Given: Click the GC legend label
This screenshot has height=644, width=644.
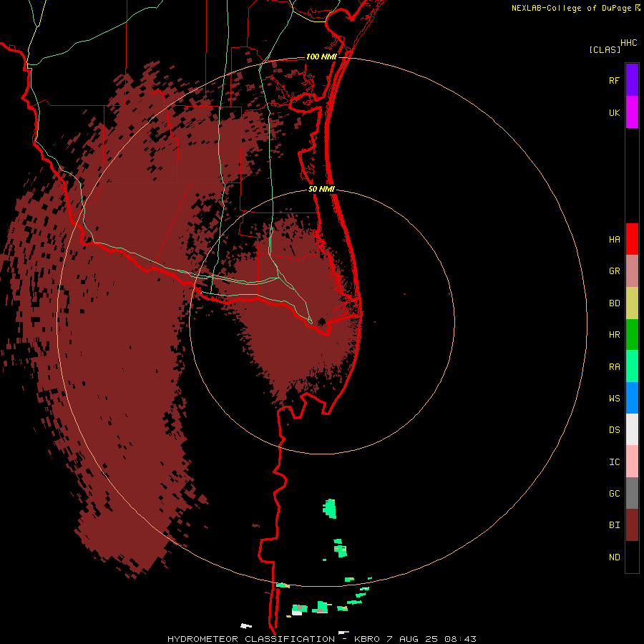Looking at the screenshot, I should pyautogui.click(x=614, y=494).
